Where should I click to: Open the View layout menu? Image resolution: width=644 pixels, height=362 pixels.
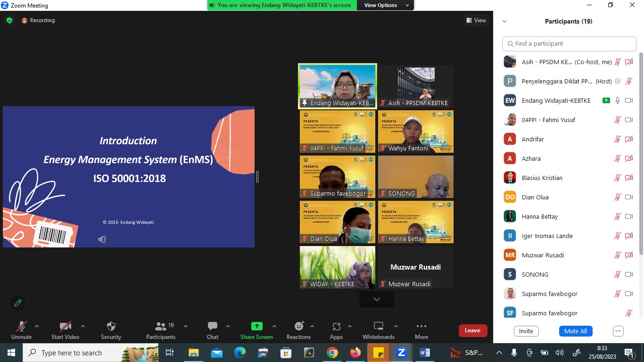pyautogui.click(x=476, y=20)
